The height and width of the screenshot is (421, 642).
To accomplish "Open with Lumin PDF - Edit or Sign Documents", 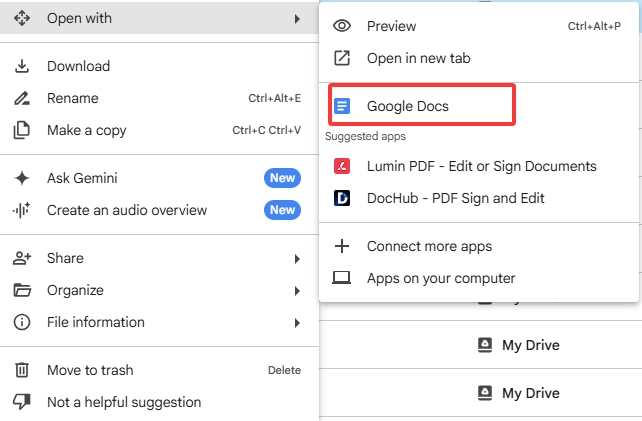I will [x=479, y=166].
